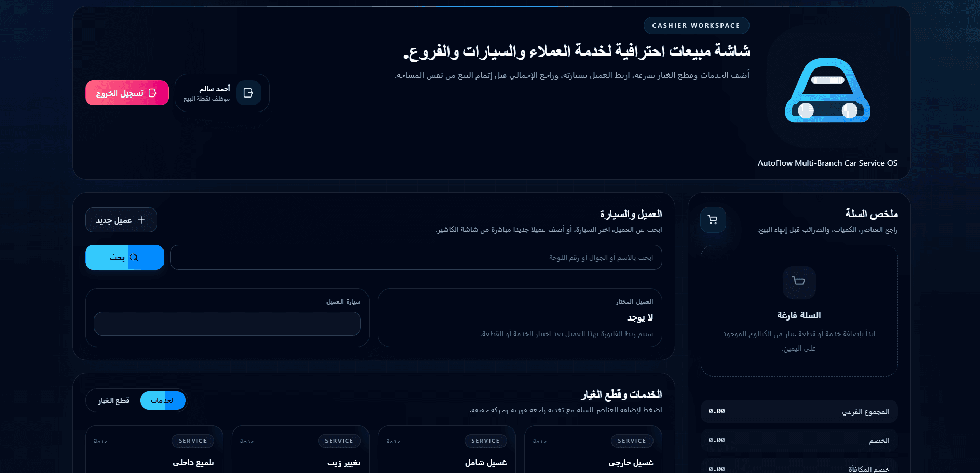Viewport: 980px width, 473px height.
Task: Click the المجموع الفرعي subtotal row
Action: pyautogui.click(x=799, y=411)
